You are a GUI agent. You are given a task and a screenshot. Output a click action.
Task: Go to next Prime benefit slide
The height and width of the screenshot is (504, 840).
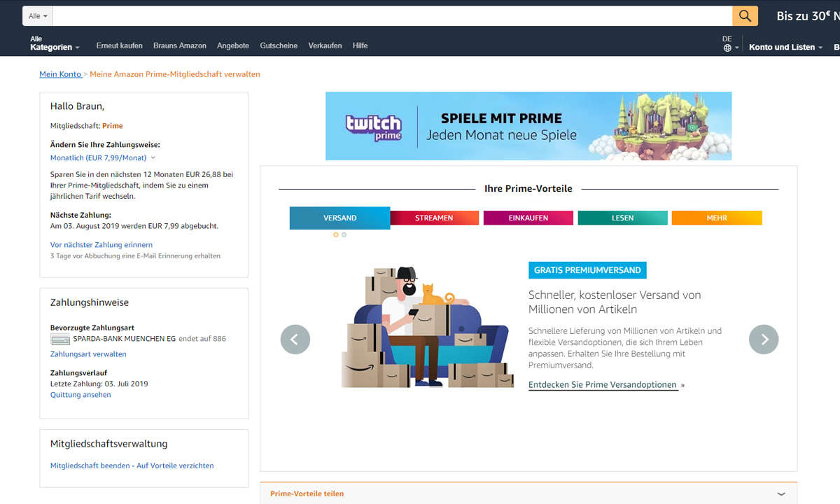point(764,339)
